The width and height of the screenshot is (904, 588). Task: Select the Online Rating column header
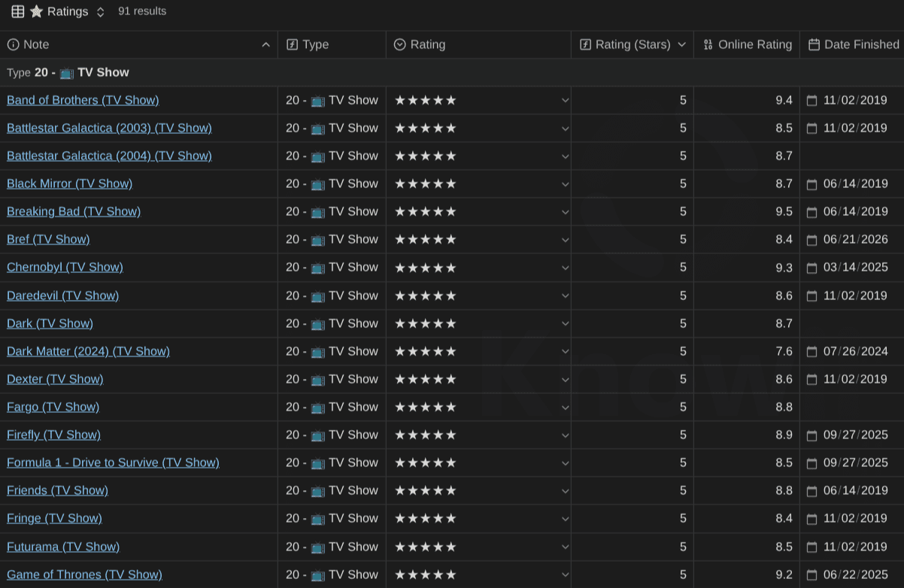pyautogui.click(x=746, y=44)
